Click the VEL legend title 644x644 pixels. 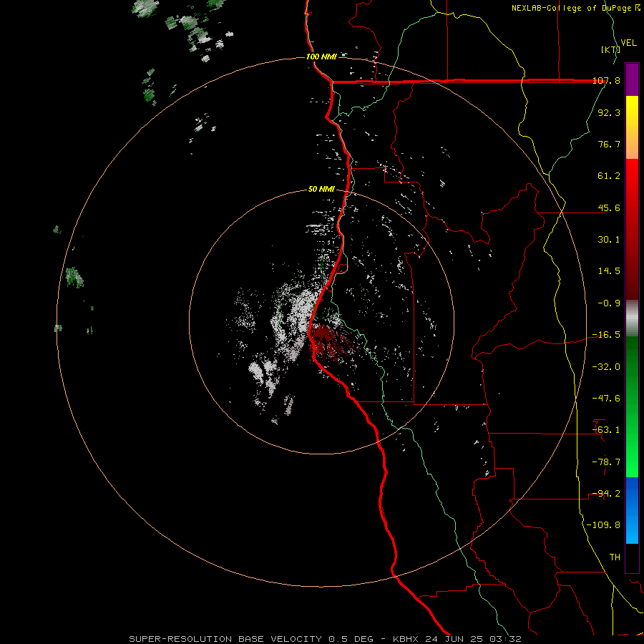pyautogui.click(x=628, y=43)
